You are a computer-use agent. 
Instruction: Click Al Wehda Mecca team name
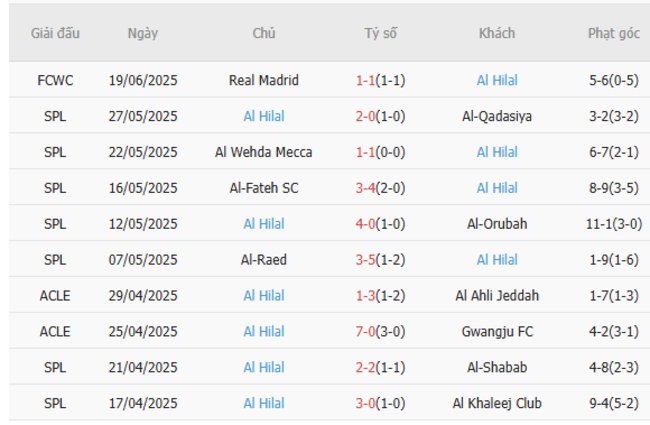(x=264, y=152)
